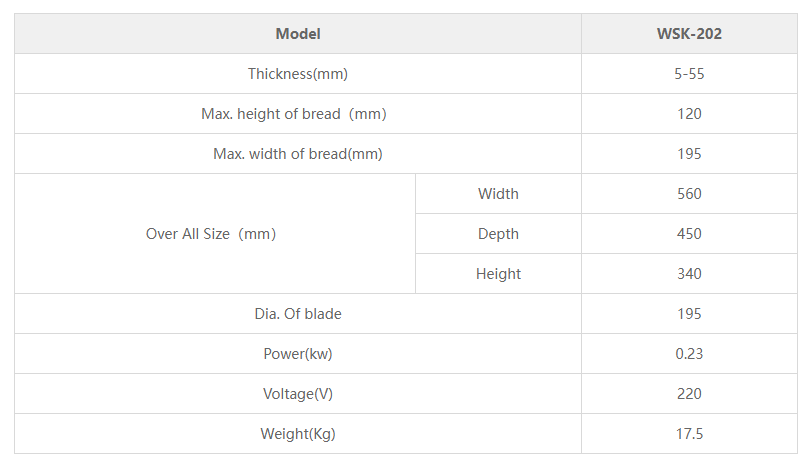Click the 560 width value
Viewport: 812px width, 470px height.
(x=689, y=194)
